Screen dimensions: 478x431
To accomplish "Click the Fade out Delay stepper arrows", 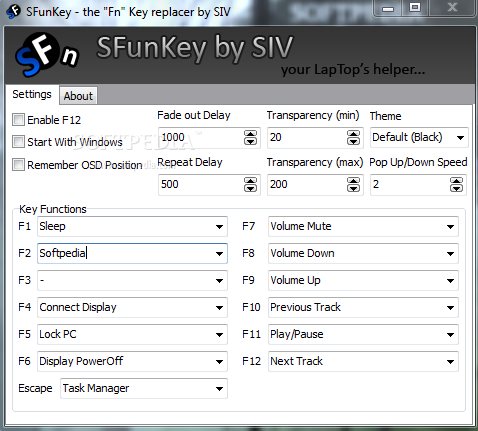I will [250, 137].
